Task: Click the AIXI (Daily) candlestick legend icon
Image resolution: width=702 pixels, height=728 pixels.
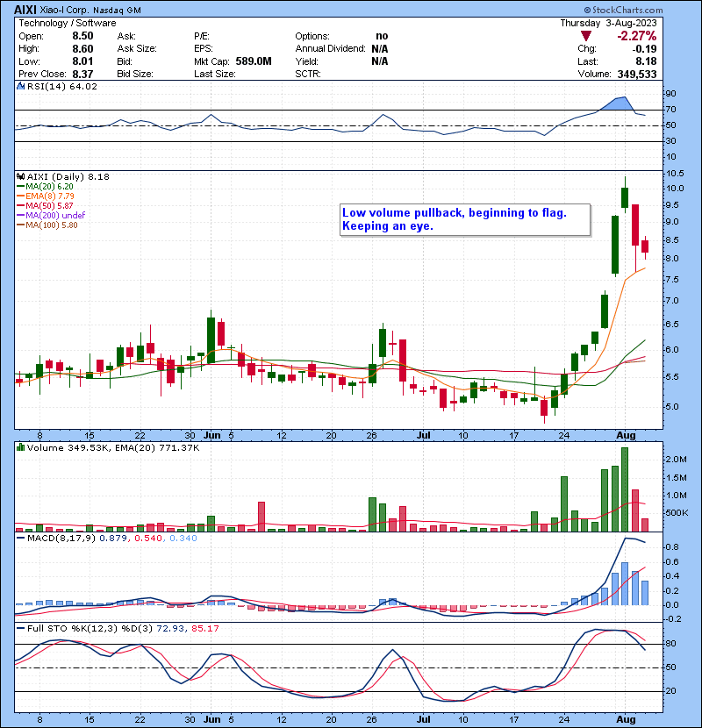Action: point(20,176)
